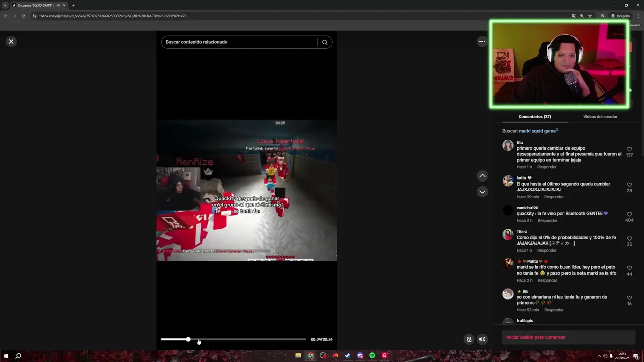Open Patito's profile avatar

(x=508, y=264)
